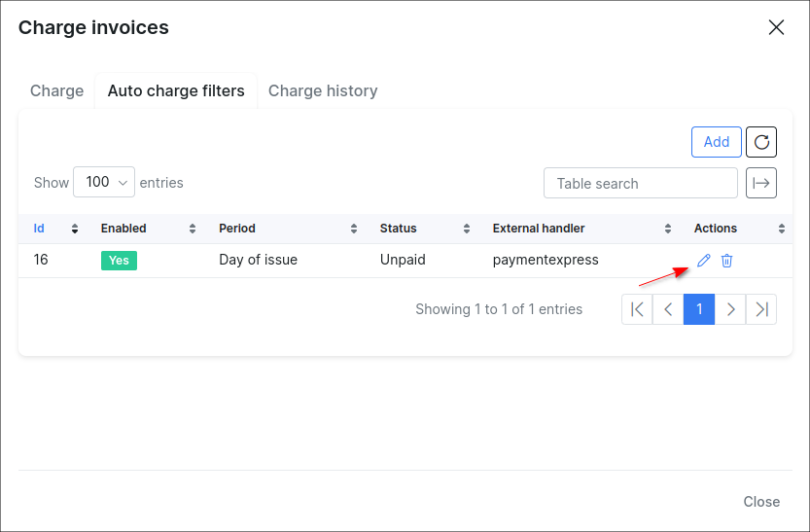Sort the table by Enabled column
The height and width of the screenshot is (532, 810).
(x=146, y=229)
